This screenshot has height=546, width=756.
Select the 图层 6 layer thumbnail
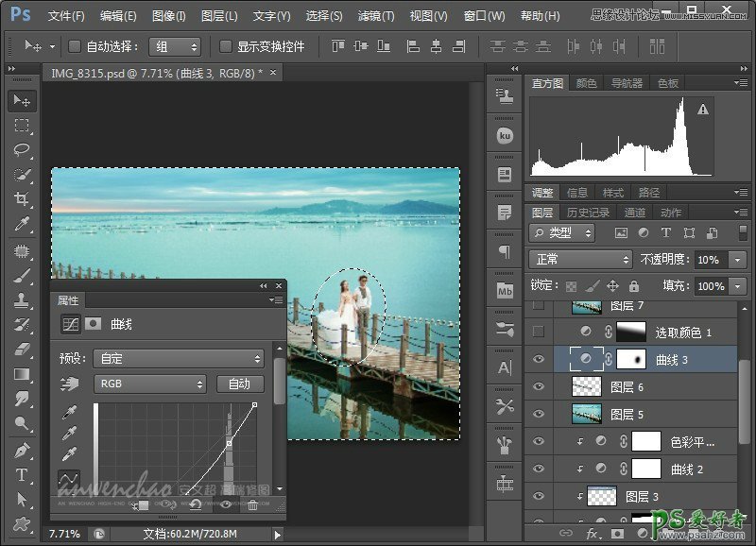[x=588, y=386]
